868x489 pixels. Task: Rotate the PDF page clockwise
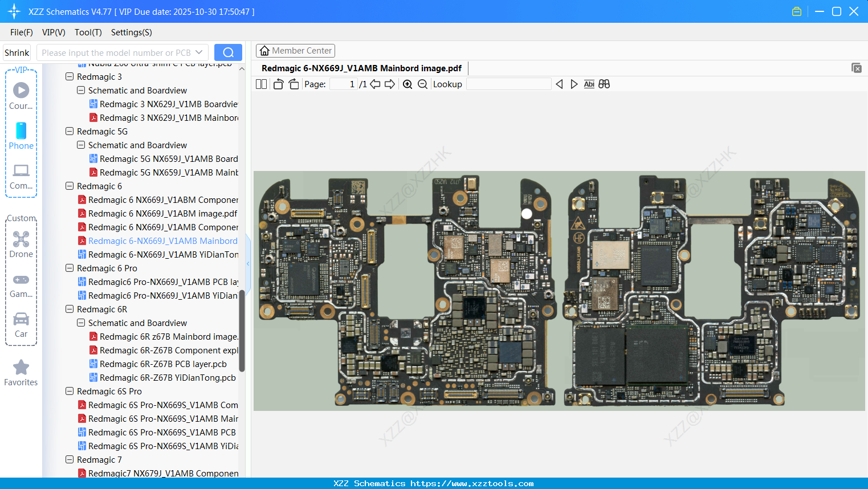[x=294, y=84]
